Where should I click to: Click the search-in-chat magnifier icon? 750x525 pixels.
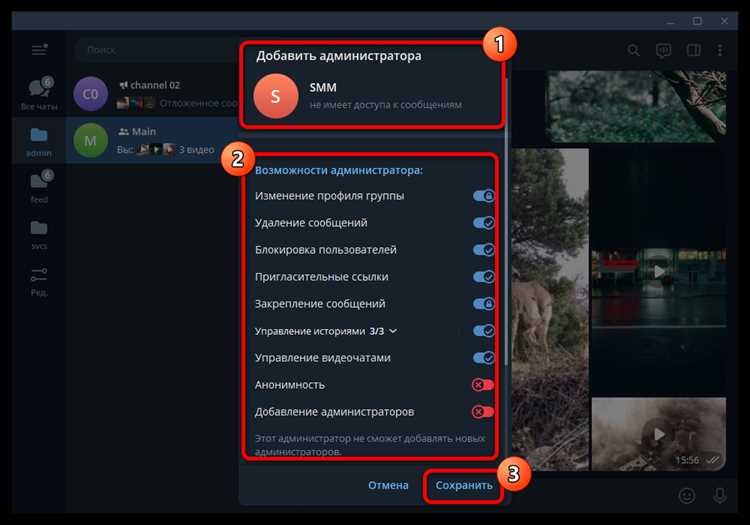(633, 50)
